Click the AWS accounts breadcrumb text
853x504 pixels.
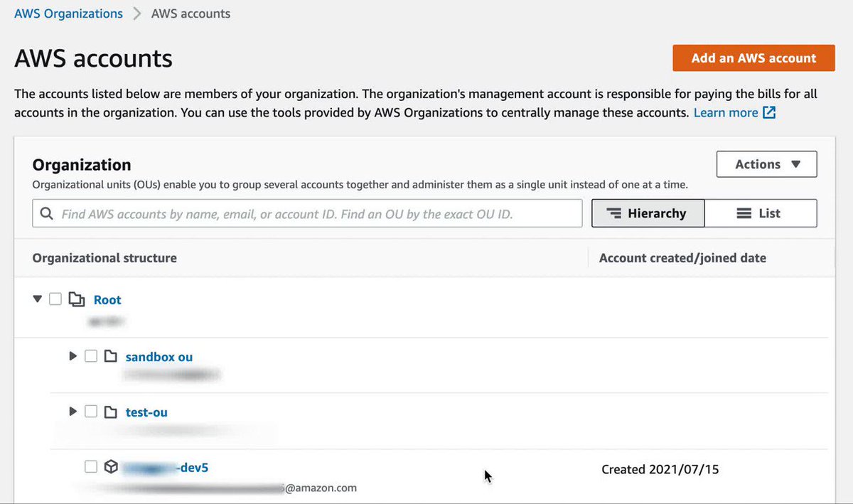(191, 14)
